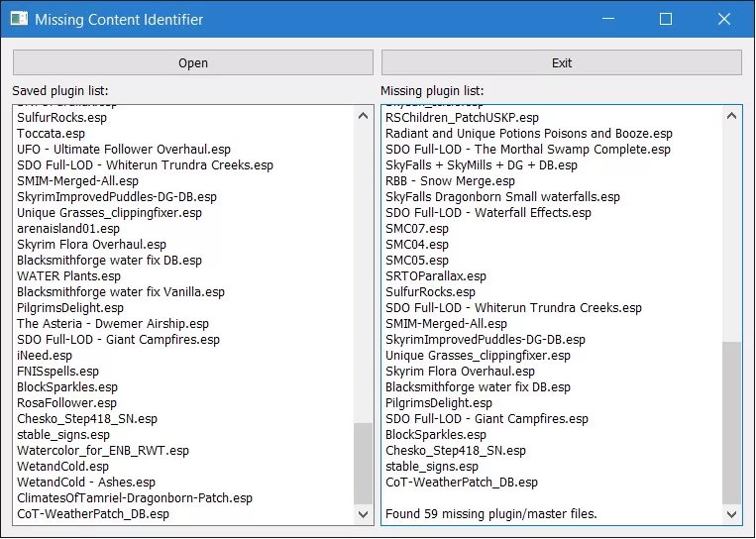Select Radiant and Unique Potions Poisons and Booze.esp
Image resolution: width=756 pixels, height=539 pixels.
coord(529,134)
